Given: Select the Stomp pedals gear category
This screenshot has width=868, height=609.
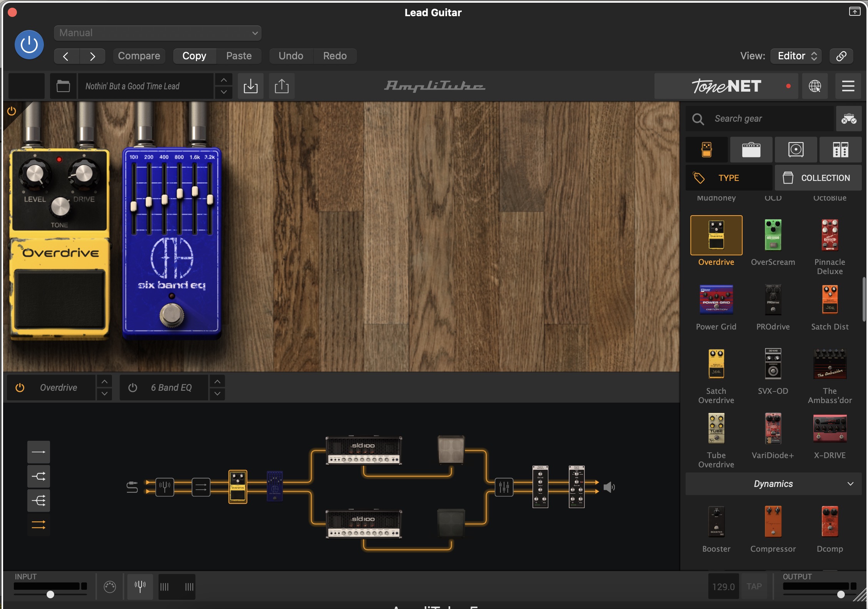Looking at the screenshot, I should 707,150.
